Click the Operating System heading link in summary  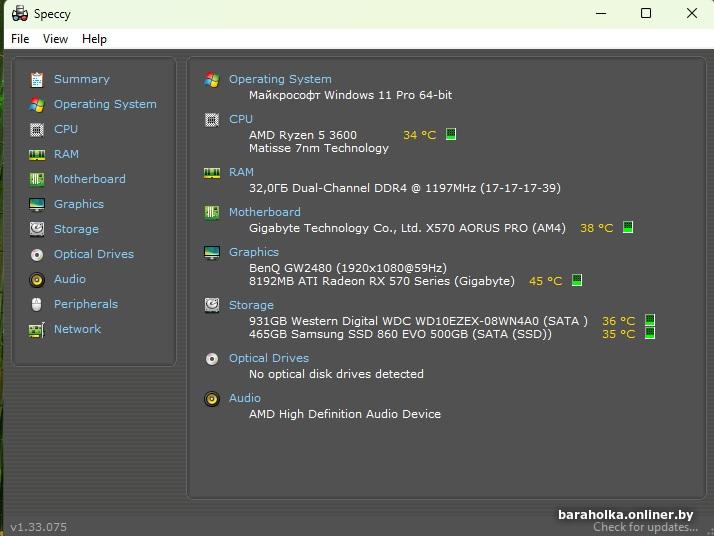(280, 79)
